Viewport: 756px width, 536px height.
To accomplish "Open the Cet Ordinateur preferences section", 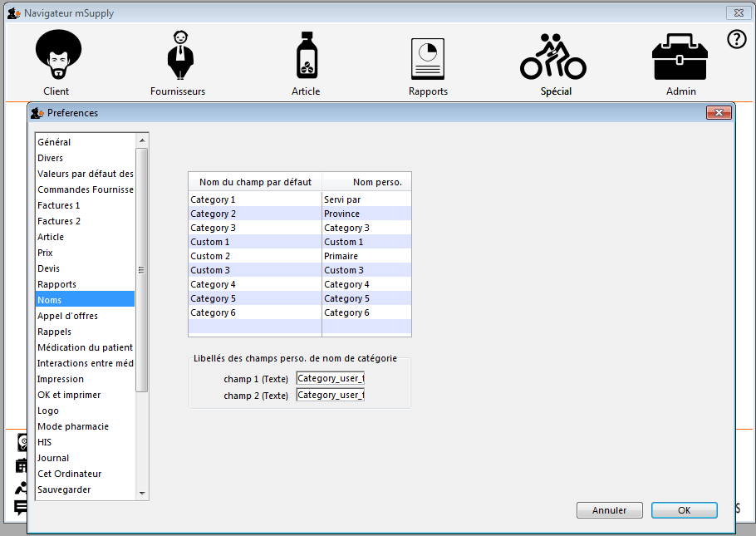I will click(x=85, y=474).
